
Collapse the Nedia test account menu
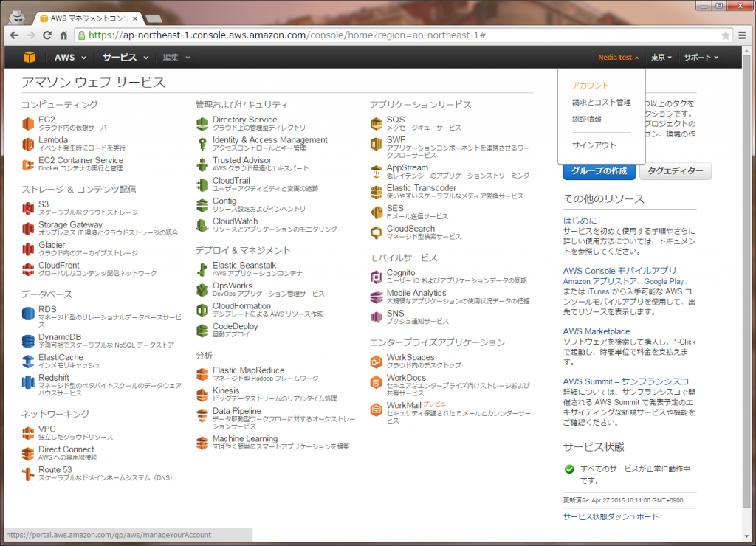(619, 58)
